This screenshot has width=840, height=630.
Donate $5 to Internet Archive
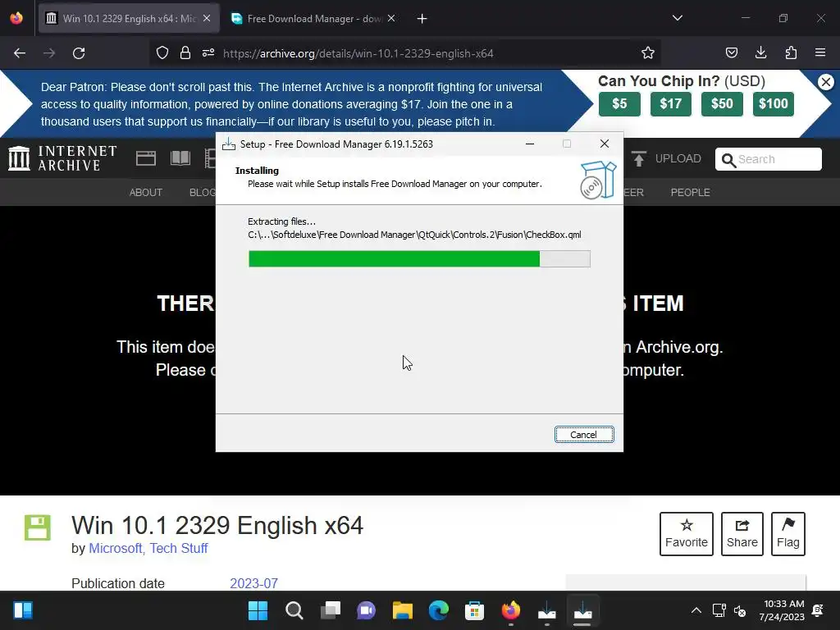coord(619,104)
